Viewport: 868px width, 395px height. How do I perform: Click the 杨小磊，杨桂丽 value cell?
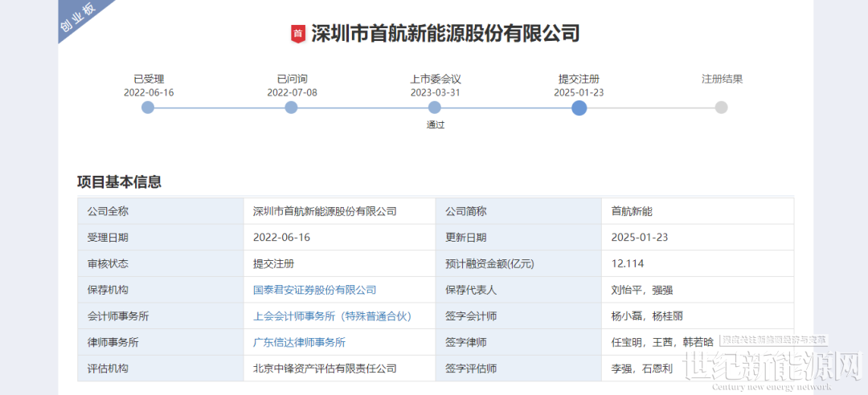(698, 316)
